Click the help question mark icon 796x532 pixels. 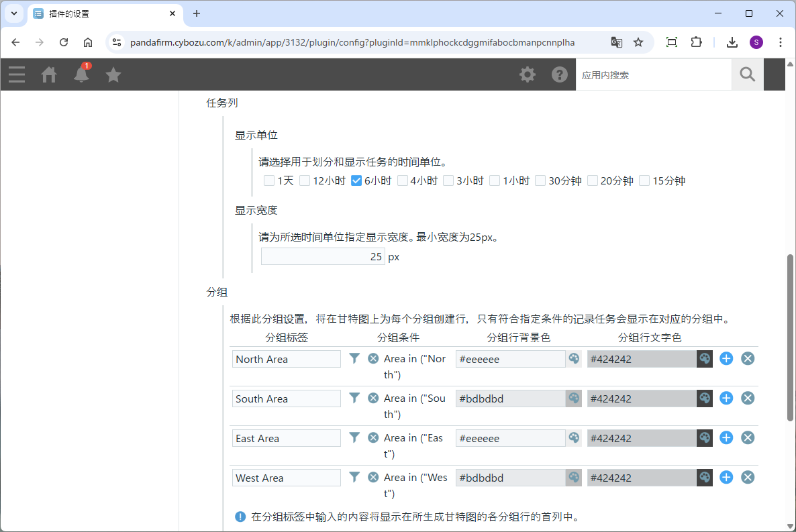coord(560,74)
